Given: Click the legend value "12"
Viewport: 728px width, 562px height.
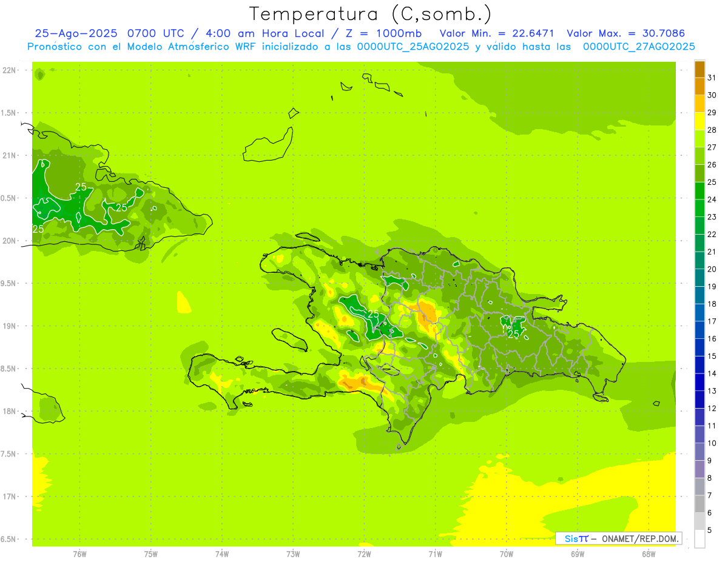Looking at the screenshot, I should point(712,408).
